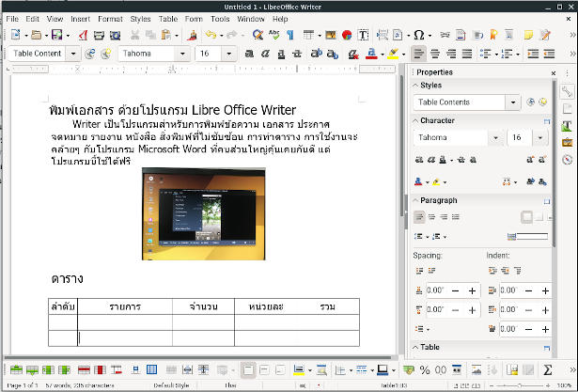Collapse the Styles section in Properties
Viewport: 578px width, 392px height.
coord(415,86)
